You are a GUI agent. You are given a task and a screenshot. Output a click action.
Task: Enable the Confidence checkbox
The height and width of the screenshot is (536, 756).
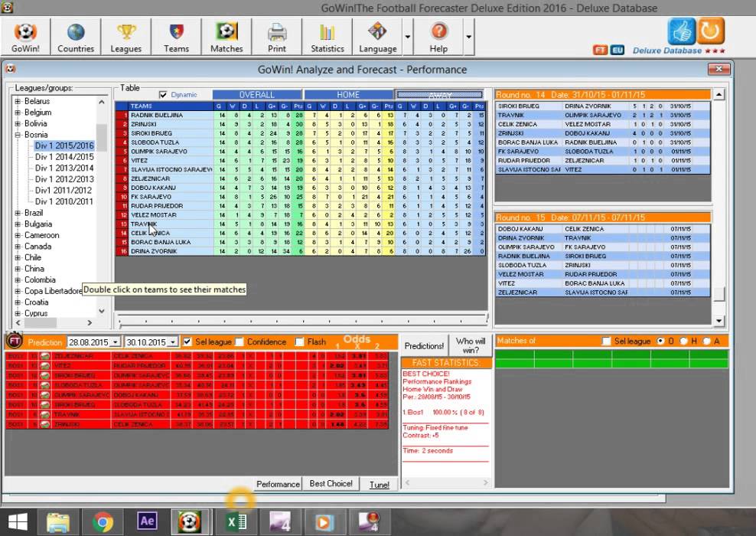(x=240, y=342)
